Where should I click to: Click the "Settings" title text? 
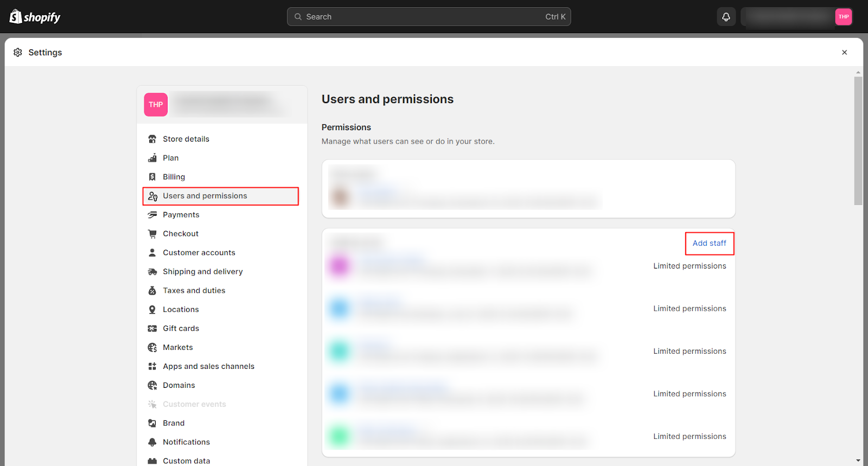click(45, 53)
